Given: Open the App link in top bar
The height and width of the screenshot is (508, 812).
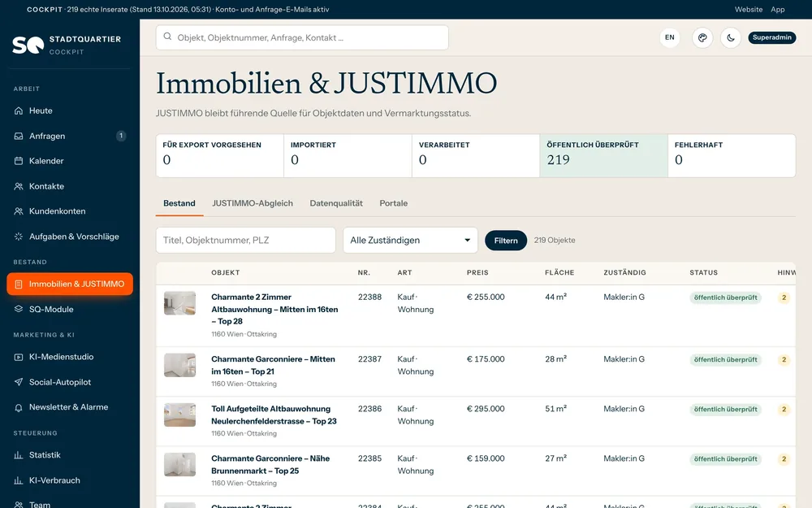Looking at the screenshot, I should point(777,9).
